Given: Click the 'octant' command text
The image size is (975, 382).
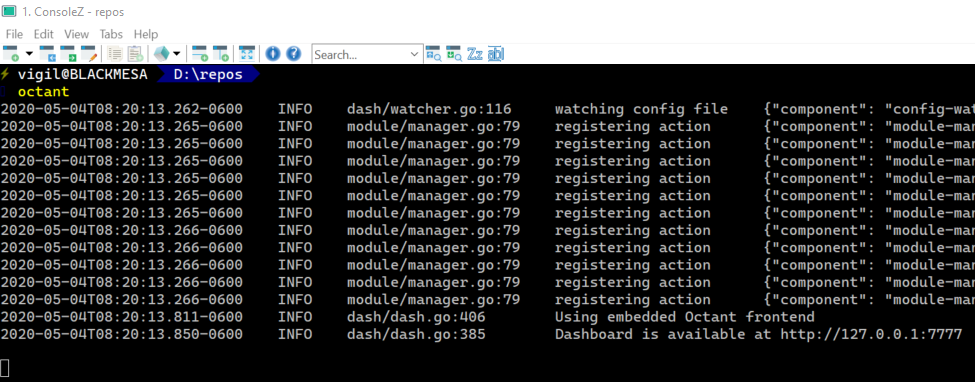Looking at the screenshot, I should (x=44, y=92).
